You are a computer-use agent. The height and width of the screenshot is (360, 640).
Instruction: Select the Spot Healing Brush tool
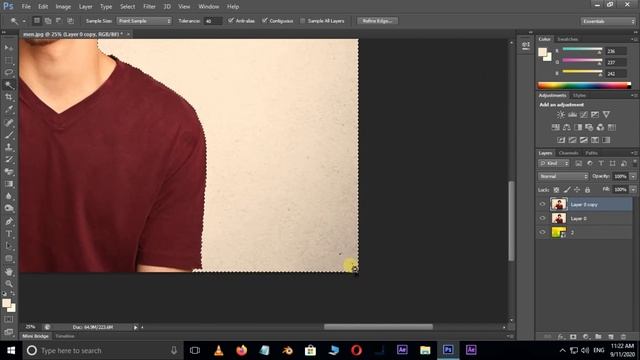[x=9, y=122]
